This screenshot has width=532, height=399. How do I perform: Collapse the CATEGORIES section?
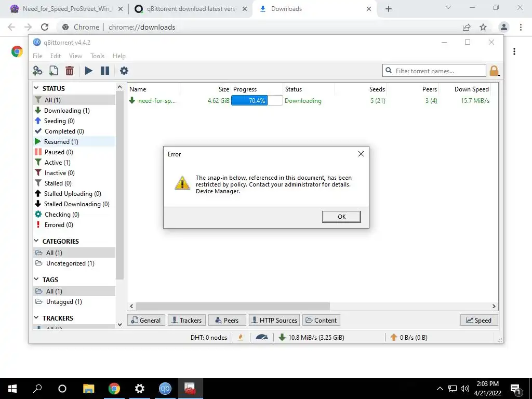coord(36,241)
